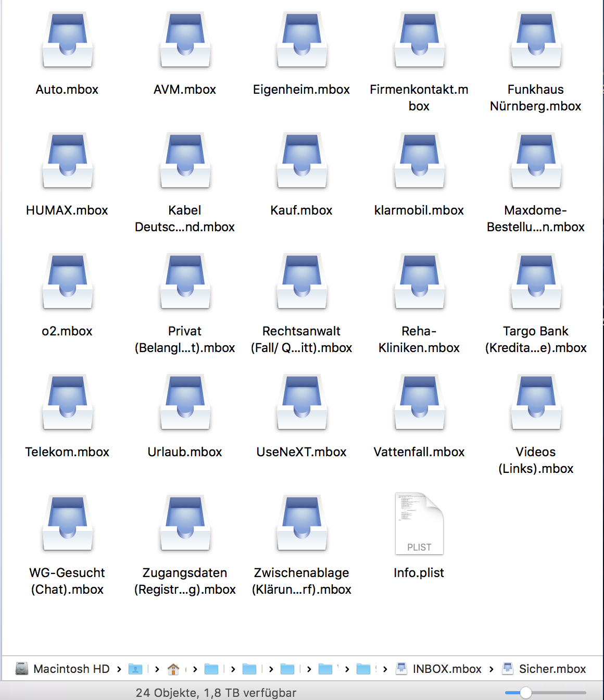The height and width of the screenshot is (700, 604).
Task: Click the Privat (Belangl...t).mbox icon
Action: (x=185, y=282)
